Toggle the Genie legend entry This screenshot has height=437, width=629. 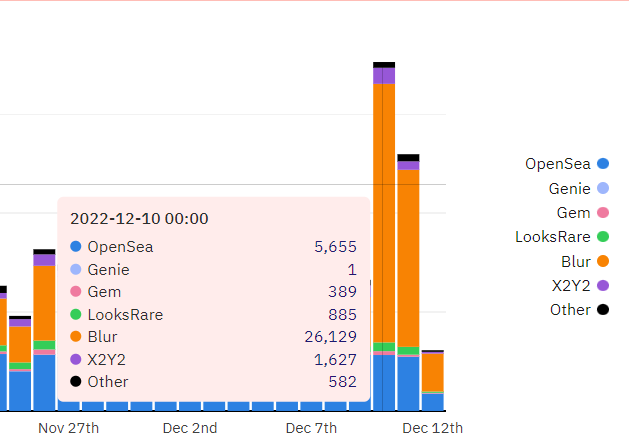(x=578, y=188)
